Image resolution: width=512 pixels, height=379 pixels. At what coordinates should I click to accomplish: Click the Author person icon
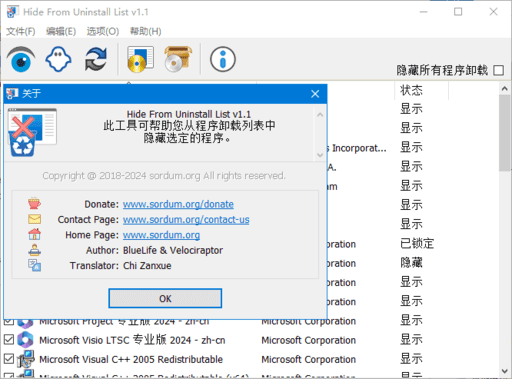click(34, 250)
